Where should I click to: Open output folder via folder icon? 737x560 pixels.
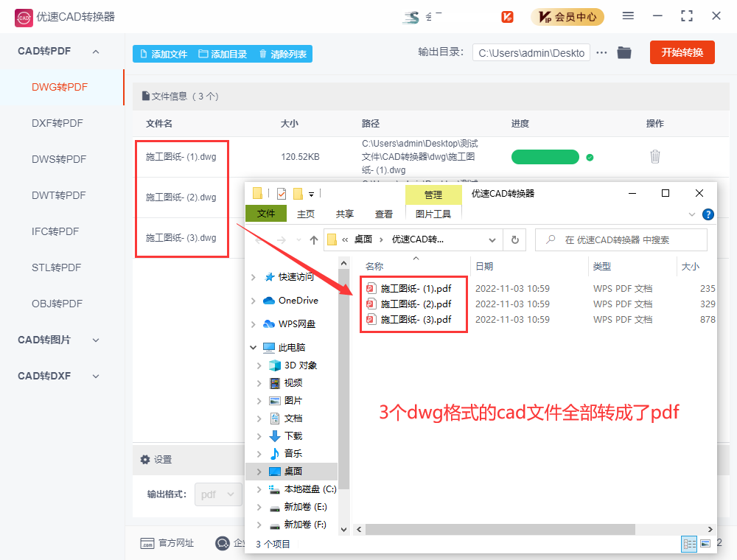[x=624, y=52]
